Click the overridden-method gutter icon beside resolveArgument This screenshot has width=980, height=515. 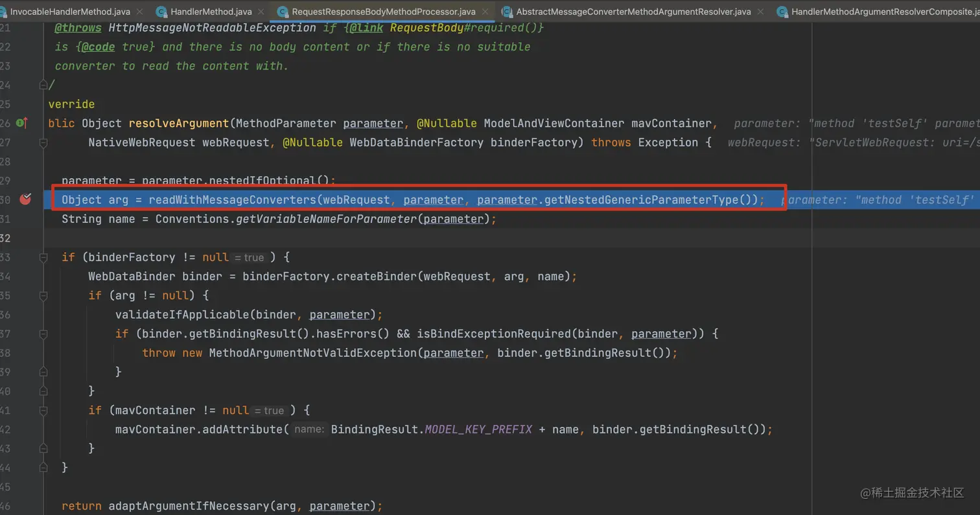(x=21, y=123)
